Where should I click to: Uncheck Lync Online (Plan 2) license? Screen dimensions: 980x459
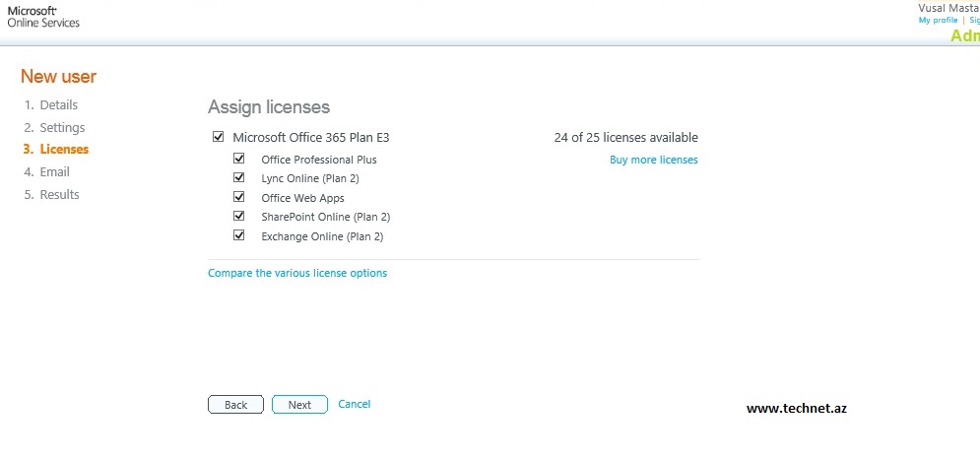238,178
